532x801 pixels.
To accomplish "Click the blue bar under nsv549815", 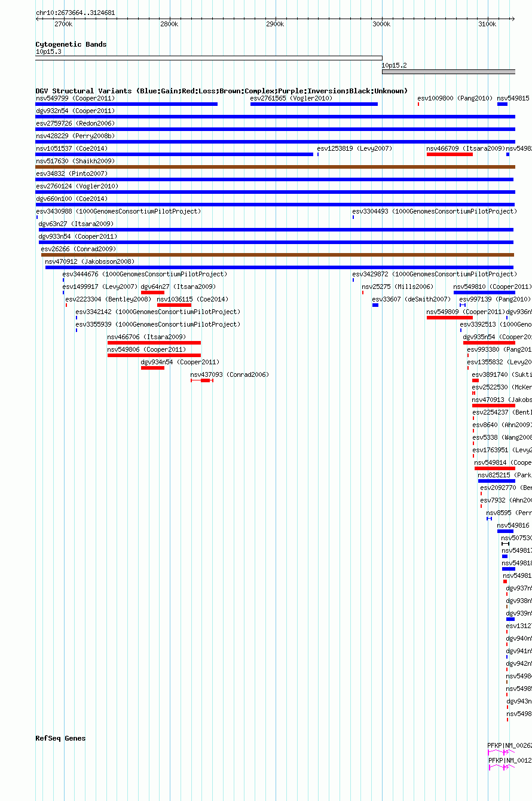I will point(502,104).
